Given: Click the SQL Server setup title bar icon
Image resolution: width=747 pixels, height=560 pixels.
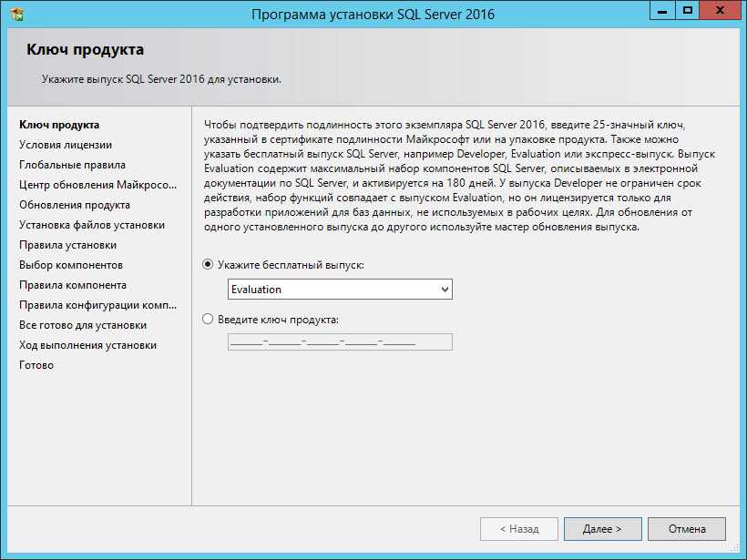Looking at the screenshot, I should 15,13.
